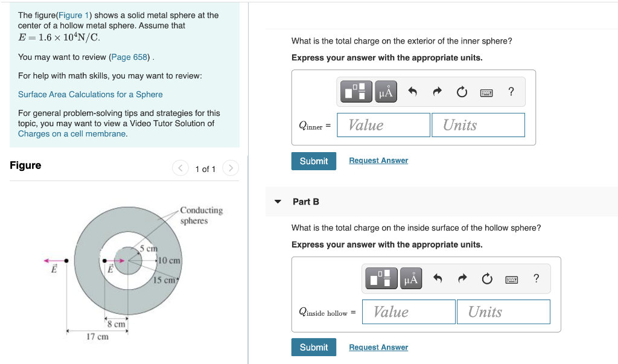Screen dimensions: 618x364
Task: Submit the Part B answer
Action: (x=313, y=347)
